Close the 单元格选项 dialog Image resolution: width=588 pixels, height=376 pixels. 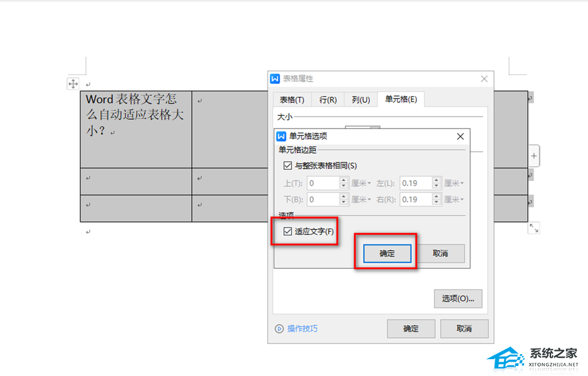tap(461, 137)
